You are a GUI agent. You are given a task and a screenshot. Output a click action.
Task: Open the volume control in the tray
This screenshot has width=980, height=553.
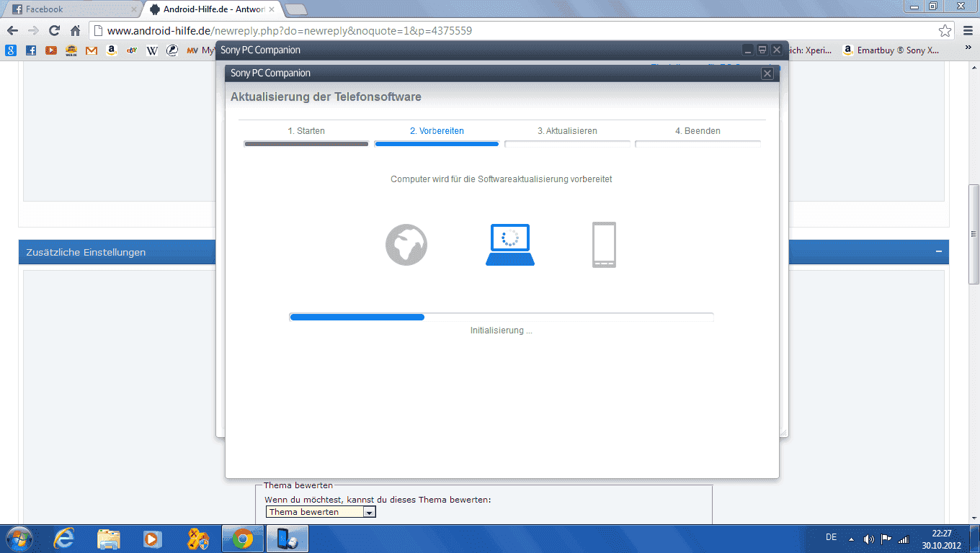pyautogui.click(x=868, y=539)
